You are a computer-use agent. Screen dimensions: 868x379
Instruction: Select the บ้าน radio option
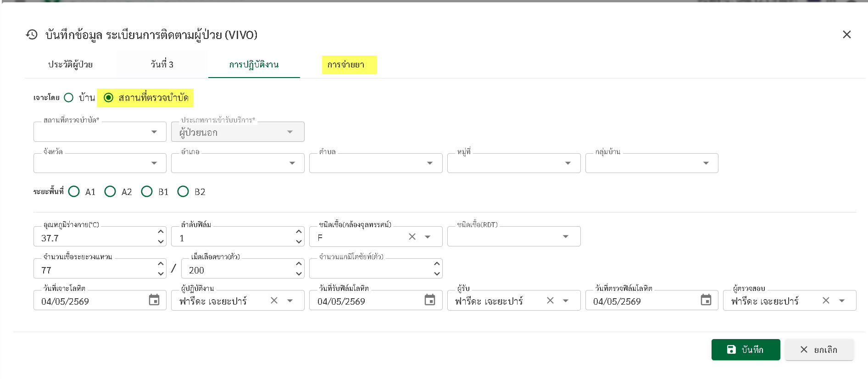tap(69, 97)
